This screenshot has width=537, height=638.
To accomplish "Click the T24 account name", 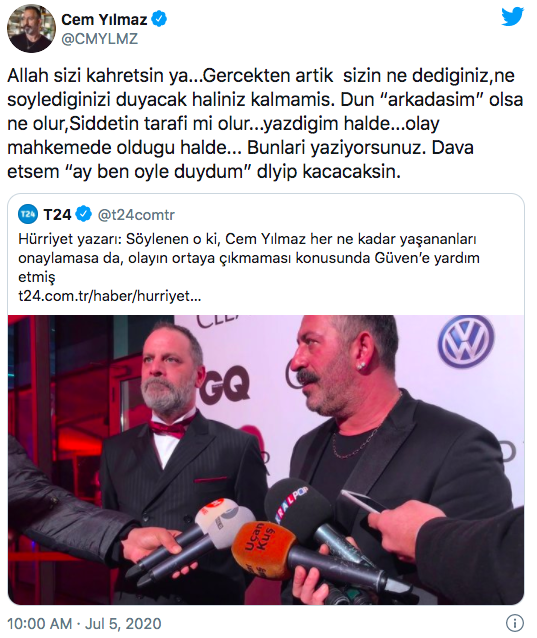I will 57,214.
